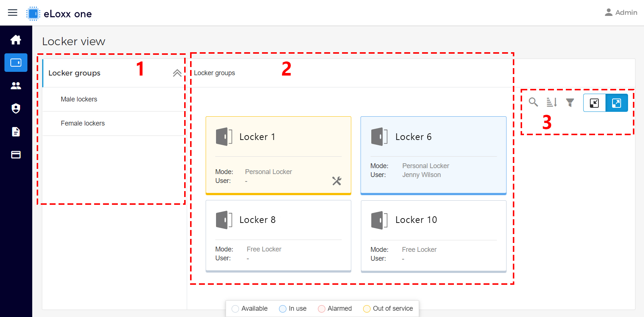Go to Home in the sidebar
The image size is (644, 317).
pyautogui.click(x=16, y=40)
